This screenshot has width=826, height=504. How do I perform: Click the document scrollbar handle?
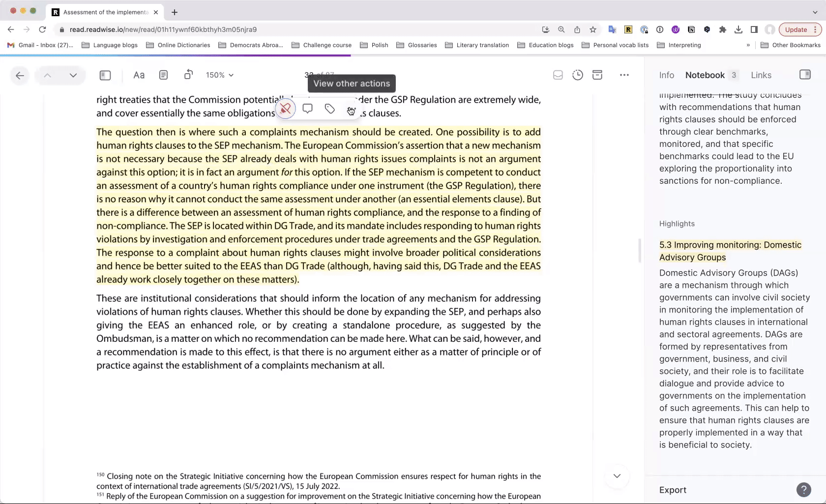(640, 251)
